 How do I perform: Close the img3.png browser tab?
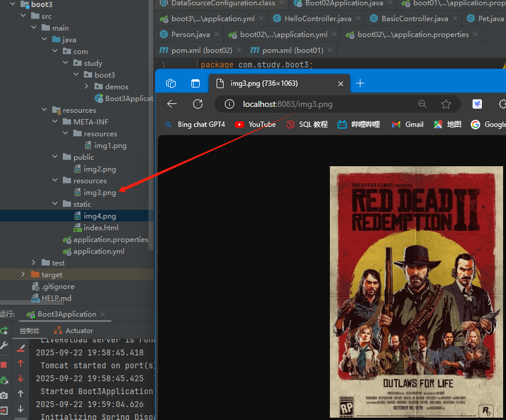click(340, 84)
